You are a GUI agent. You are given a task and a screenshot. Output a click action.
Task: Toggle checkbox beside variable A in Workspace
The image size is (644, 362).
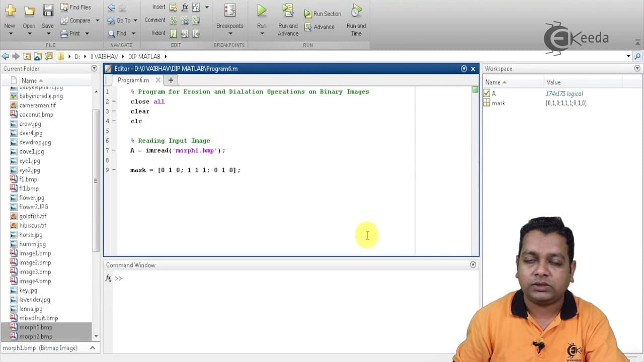point(487,93)
